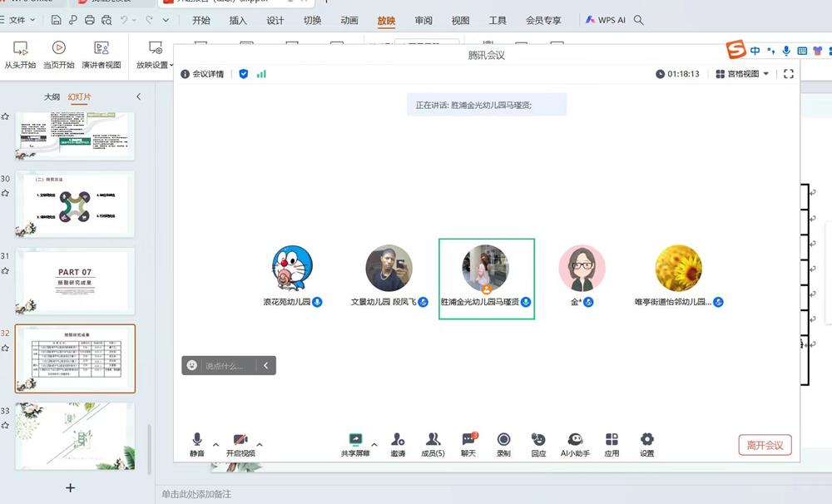The width and height of the screenshot is (832, 504).
Task: Open the 邀请 invite panel
Action: click(398, 445)
